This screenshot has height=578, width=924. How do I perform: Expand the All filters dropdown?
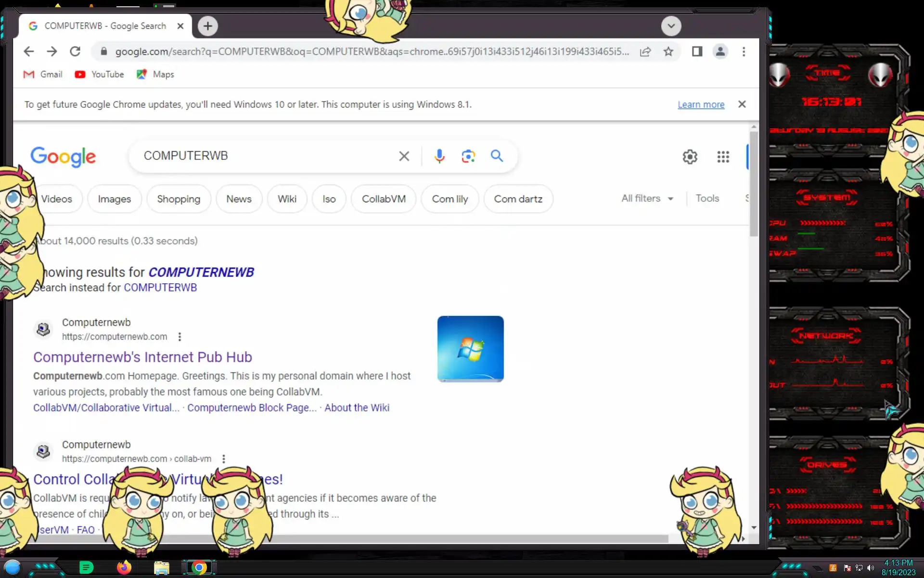pos(647,198)
